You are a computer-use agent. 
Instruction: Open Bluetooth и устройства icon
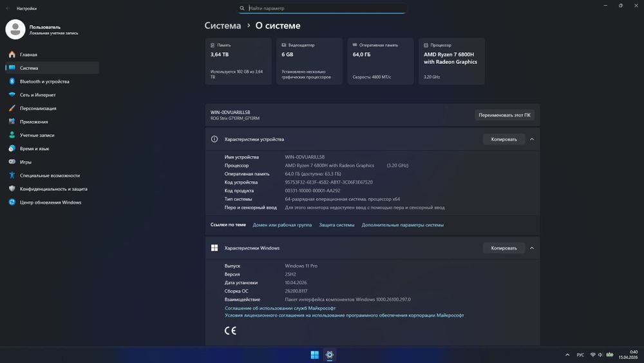(x=12, y=81)
